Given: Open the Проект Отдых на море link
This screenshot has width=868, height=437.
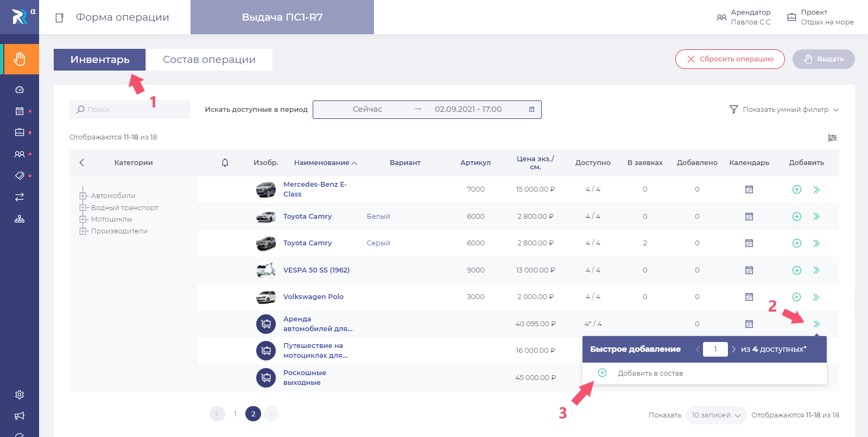Looking at the screenshot, I should [820, 17].
